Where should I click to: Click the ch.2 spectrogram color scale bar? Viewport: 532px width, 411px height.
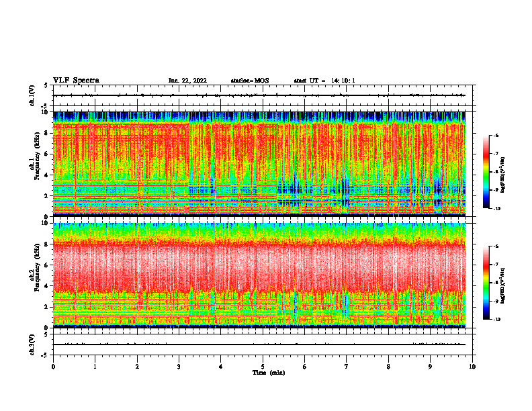(x=486, y=283)
